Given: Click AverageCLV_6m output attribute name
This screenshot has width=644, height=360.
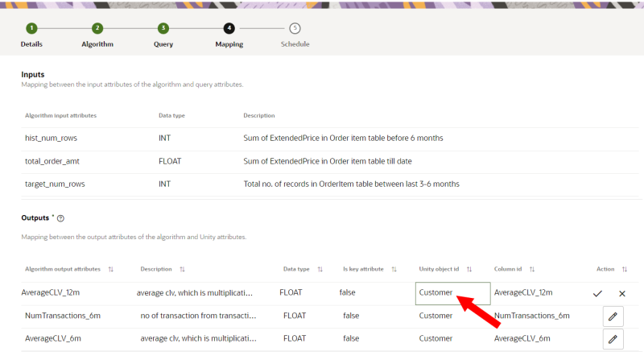Looking at the screenshot, I should point(53,338).
